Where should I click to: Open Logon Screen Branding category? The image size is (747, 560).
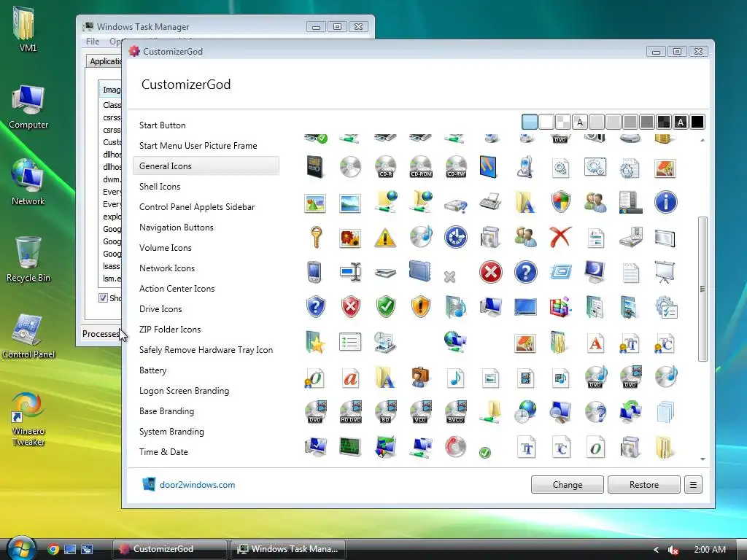point(184,391)
